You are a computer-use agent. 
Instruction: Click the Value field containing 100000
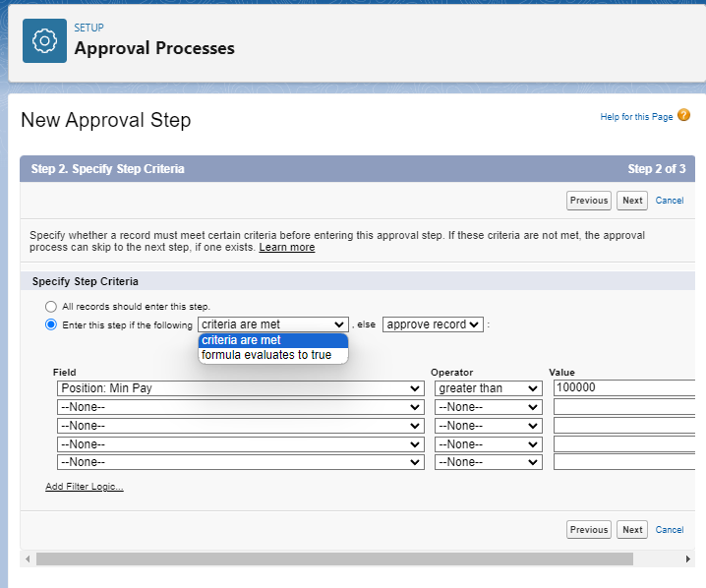pos(624,387)
